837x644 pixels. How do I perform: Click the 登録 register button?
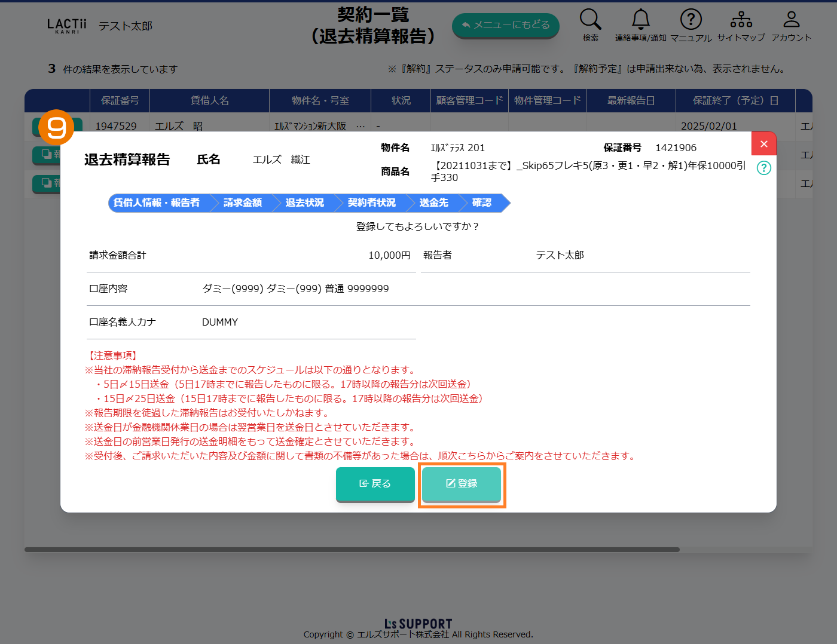(x=462, y=484)
